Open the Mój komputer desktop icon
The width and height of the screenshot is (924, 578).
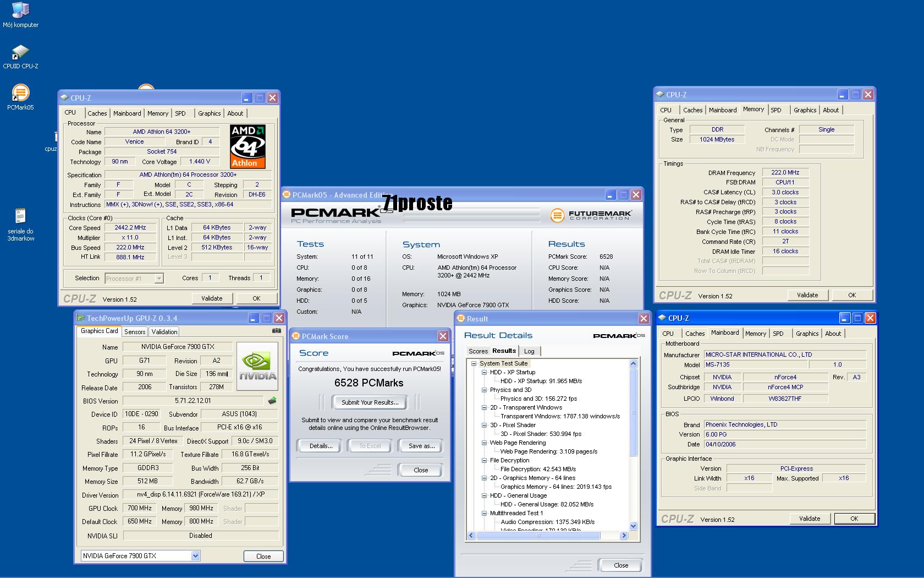[20, 15]
